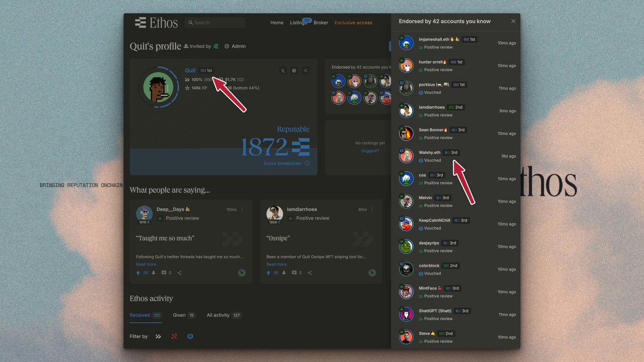Select Iamdiarrhoea in the endorsers panel list
Viewport: 644px width, 362px height.
click(455, 111)
